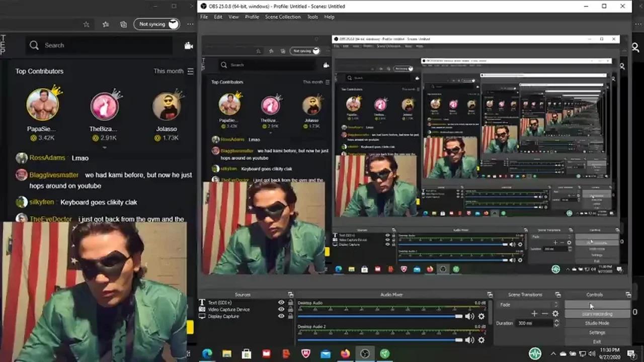Screen dimensions: 644x362
Task: Open OBS from the Windows taskbar
Action: (x=364, y=354)
